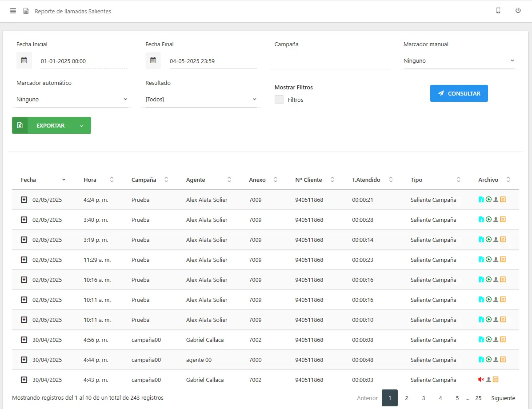Sort table by Nº Cliente column
Image resolution: width=532 pixels, height=409 pixels.
pos(315,180)
